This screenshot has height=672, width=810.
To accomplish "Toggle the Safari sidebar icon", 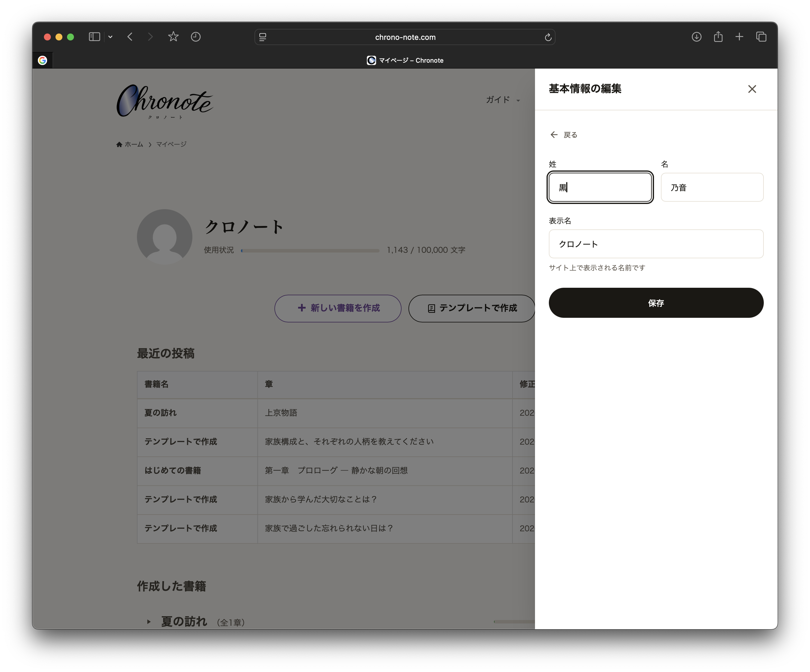I will coord(94,37).
